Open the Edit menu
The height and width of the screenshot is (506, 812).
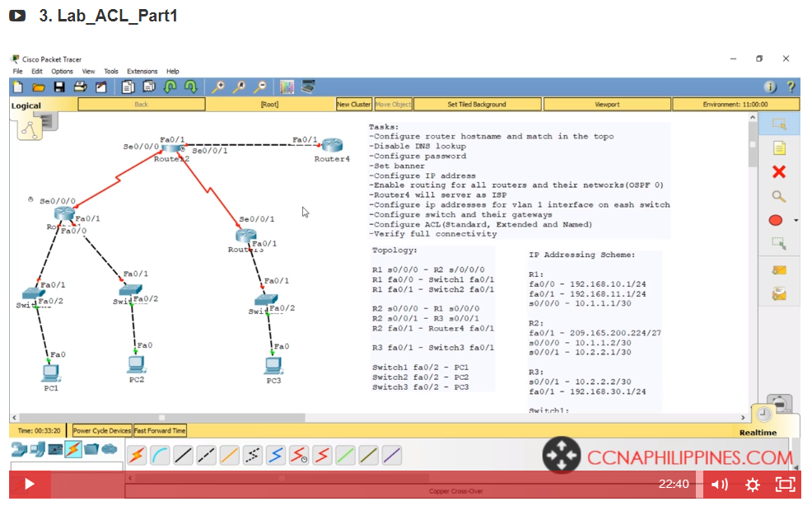click(x=37, y=72)
